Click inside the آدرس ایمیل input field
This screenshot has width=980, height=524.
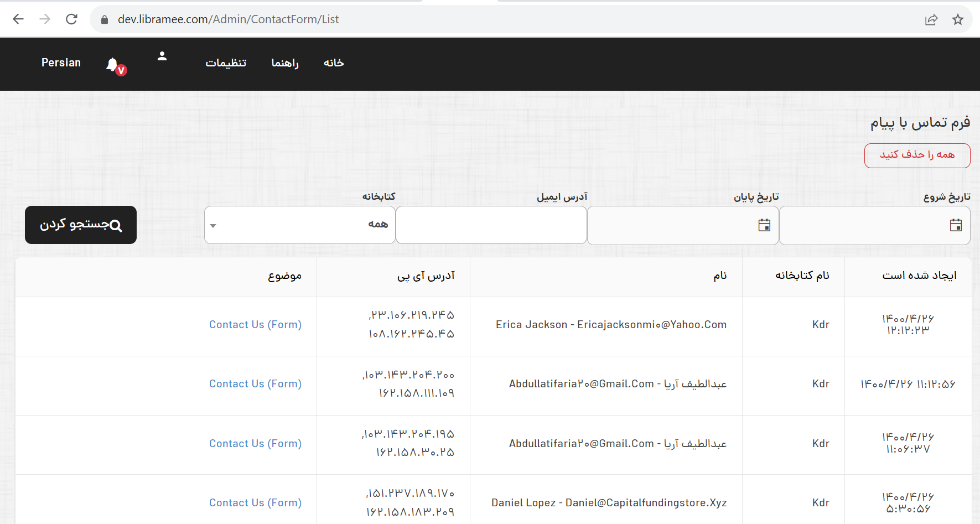(x=491, y=225)
